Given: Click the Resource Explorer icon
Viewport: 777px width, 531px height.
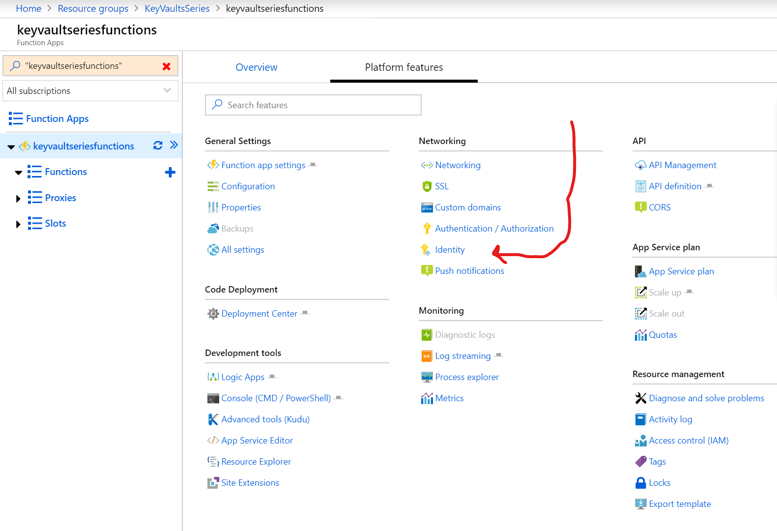Looking at the screenshot, I should point(213,462).
